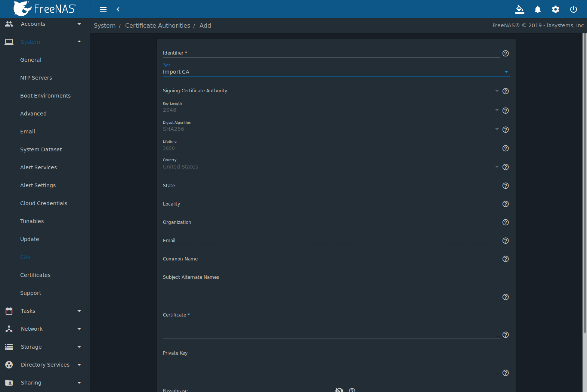Open the settings gear icon
The image size is (587, 392).
tap(556, 9)
